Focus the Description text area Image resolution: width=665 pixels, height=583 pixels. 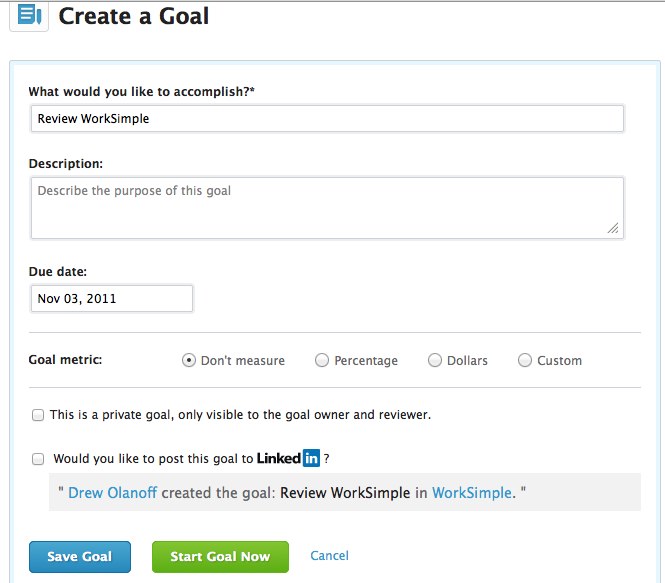[x=327, y=208]
